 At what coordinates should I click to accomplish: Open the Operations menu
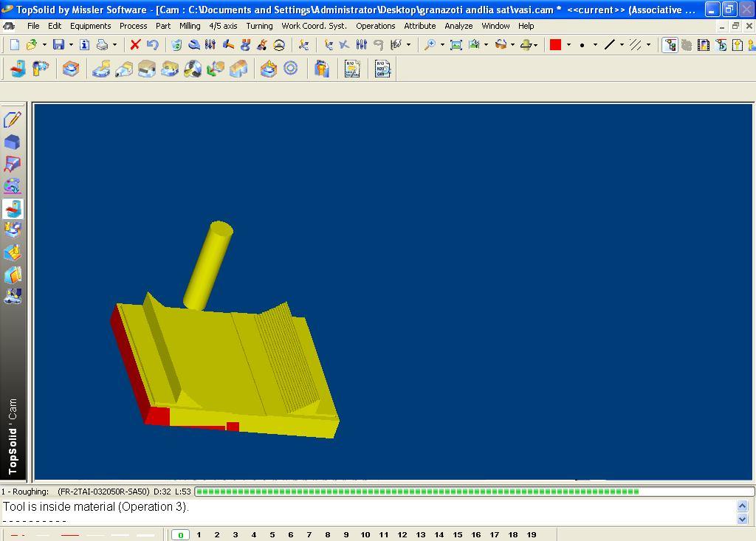(376, 26)
